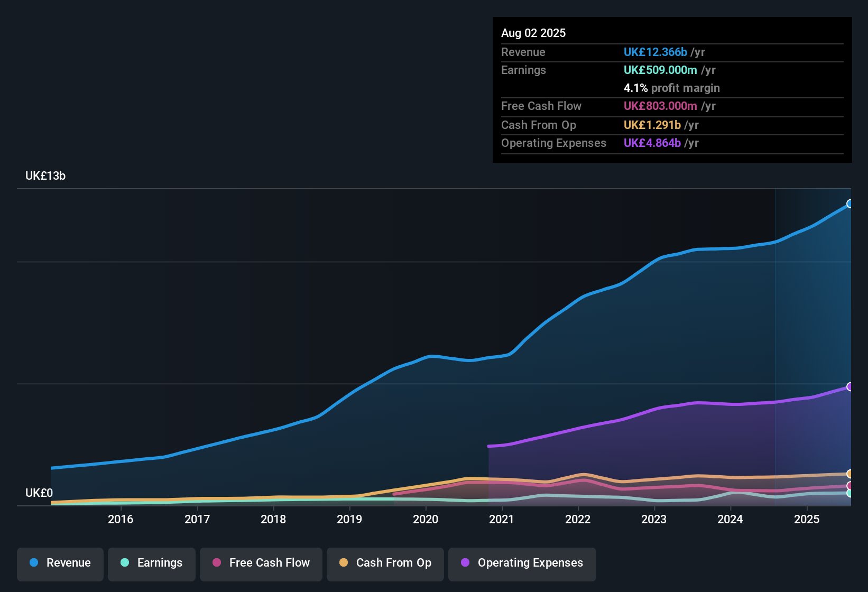This screenshot has width=868, height=592.
Task: Click the 2023 year axis label
Action: [654, 520]
